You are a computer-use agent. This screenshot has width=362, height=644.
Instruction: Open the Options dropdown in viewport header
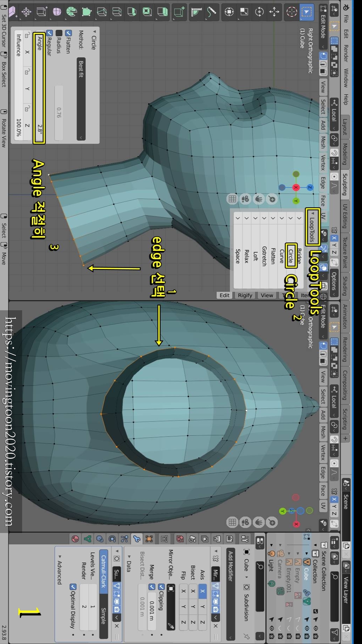tap(334, 283)
